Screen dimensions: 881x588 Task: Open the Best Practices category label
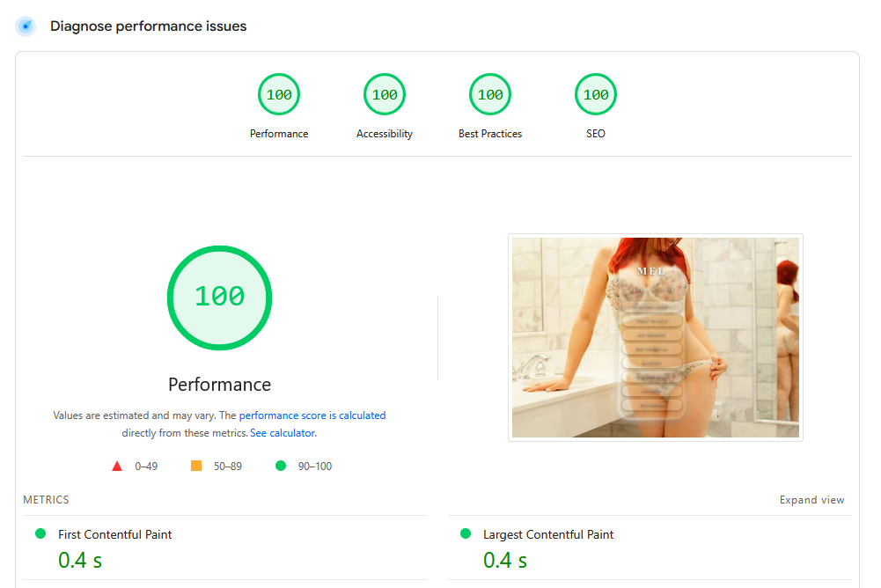tap(490, 134)
